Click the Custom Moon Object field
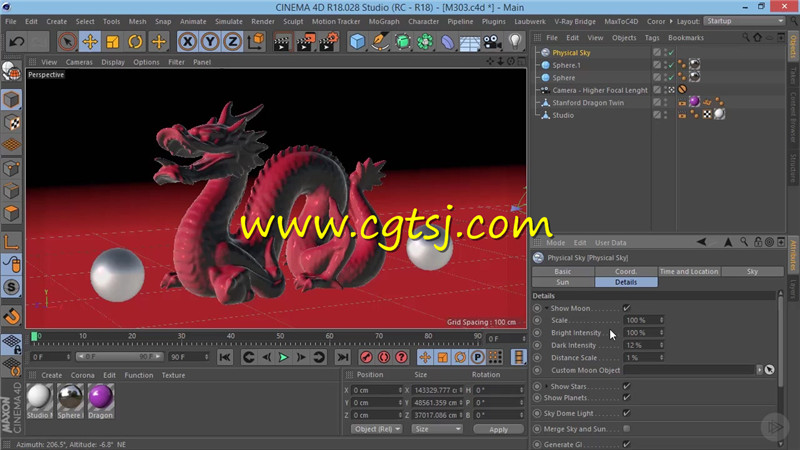 click(689, 370)
